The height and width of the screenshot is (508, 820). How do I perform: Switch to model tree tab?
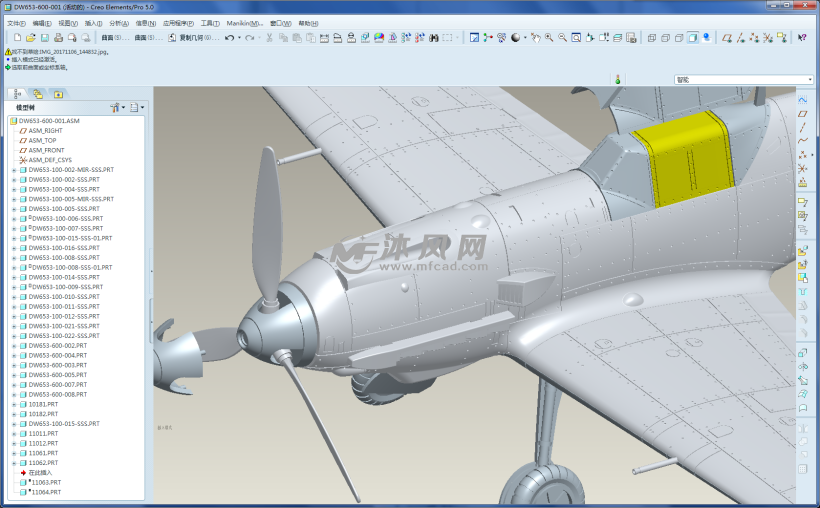(17, 94)
